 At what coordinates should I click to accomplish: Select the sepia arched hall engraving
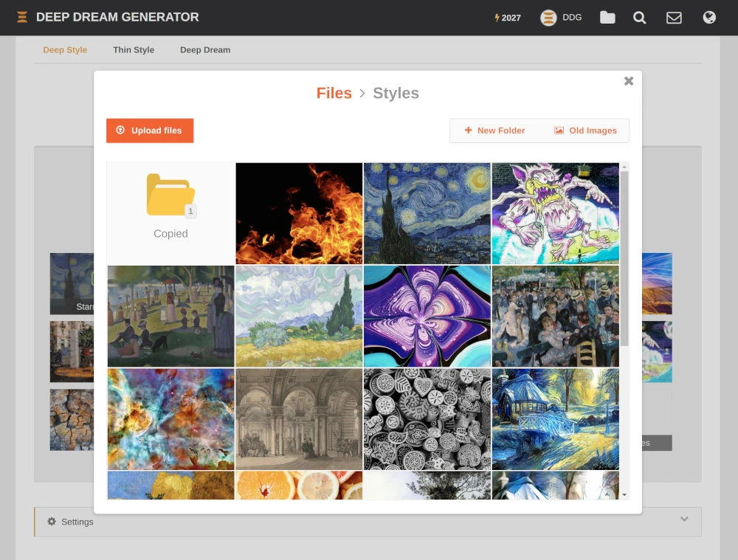coord(299,419)
